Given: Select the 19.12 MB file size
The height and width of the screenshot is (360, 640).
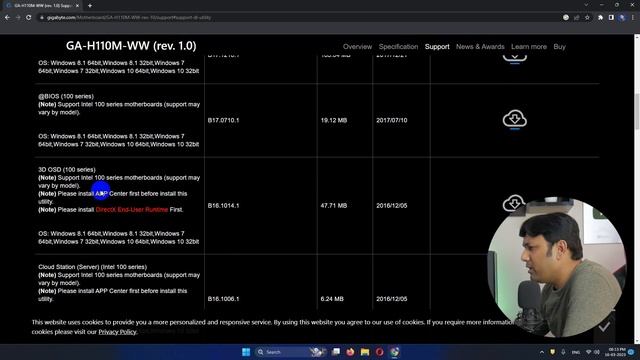Looking at the screenshot, I should (x=334, y=120).
